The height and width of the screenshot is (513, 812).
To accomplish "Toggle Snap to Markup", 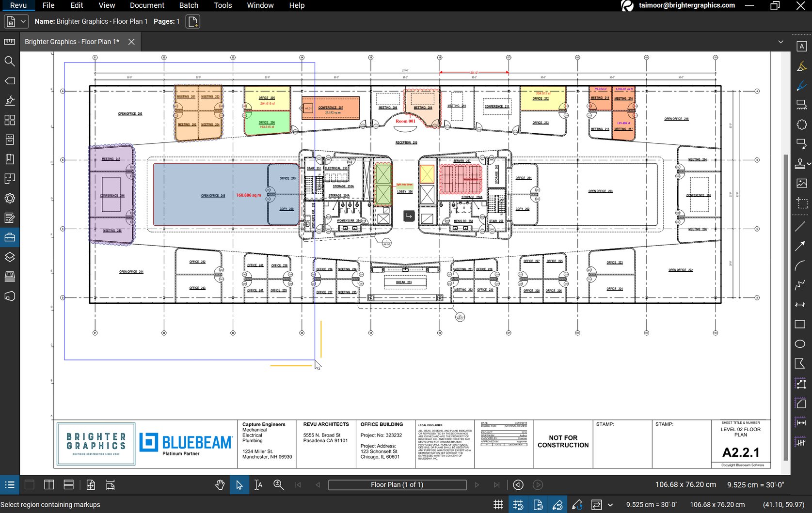I will [557, 504].
